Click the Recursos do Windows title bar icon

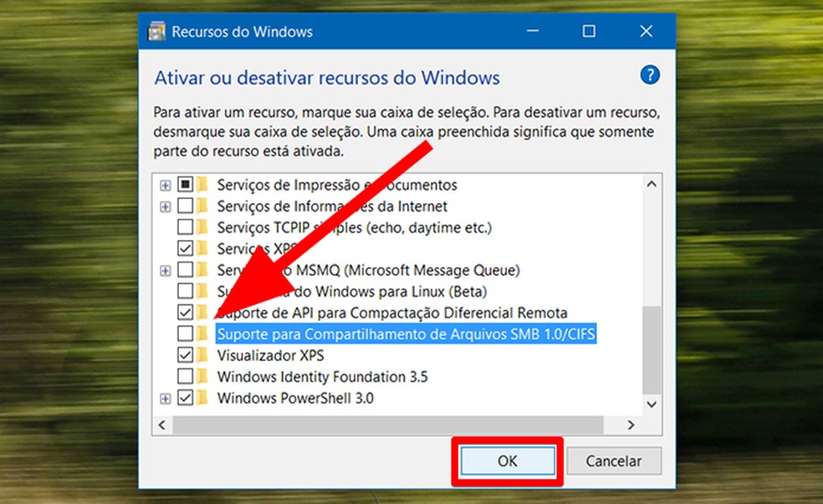click(x=156, y=32)
